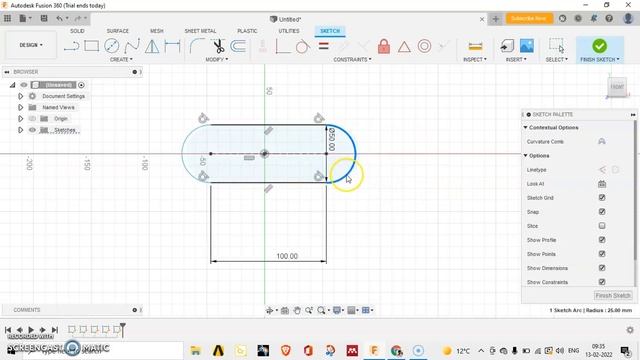Click the Pan hand tool

pos(297,311)
